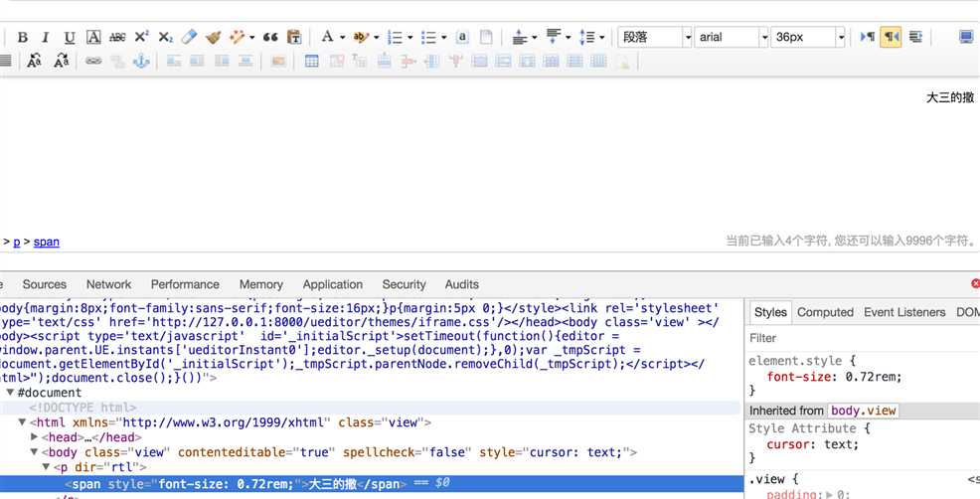Toggle italic formatting
The width and height of the screenshot is (980, 499).
coord(45,38)
